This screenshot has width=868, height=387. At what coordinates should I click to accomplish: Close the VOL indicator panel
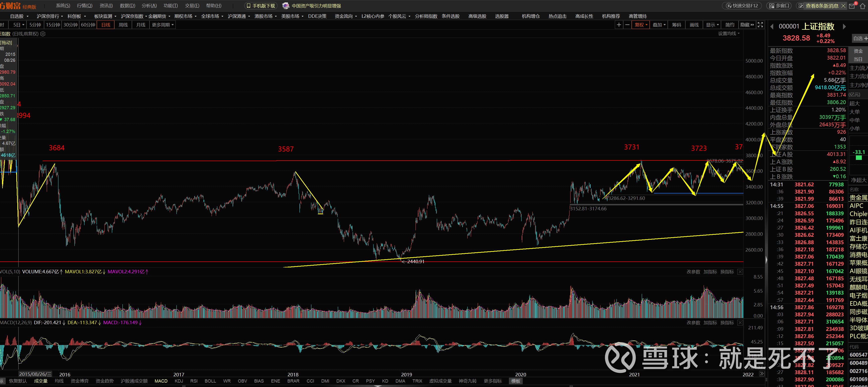point(740,272)
